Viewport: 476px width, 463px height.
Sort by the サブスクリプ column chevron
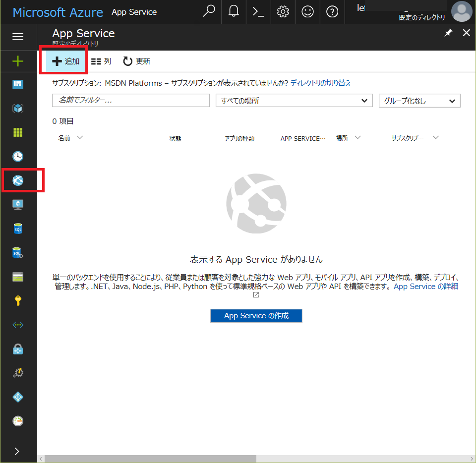click(x=436, y=137)
